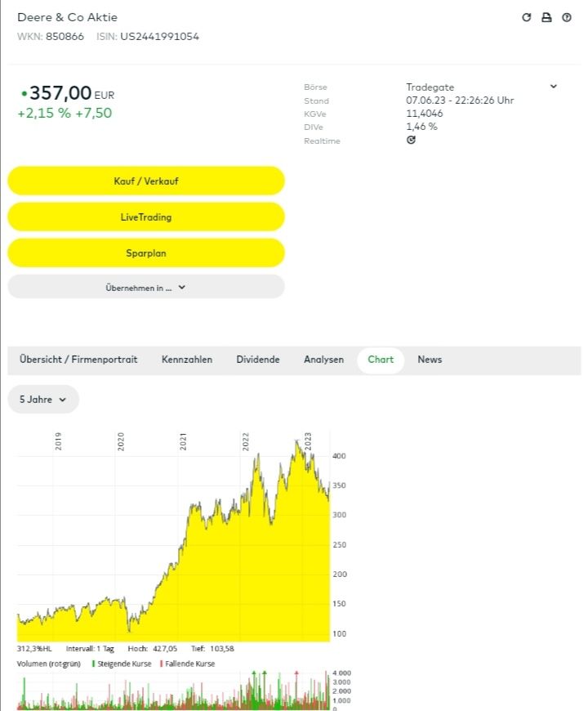The height and width of the screenshot is (711, 588).
Task: Click the green Steigende Kurse legend marker
Action: (x=93, y=664)
